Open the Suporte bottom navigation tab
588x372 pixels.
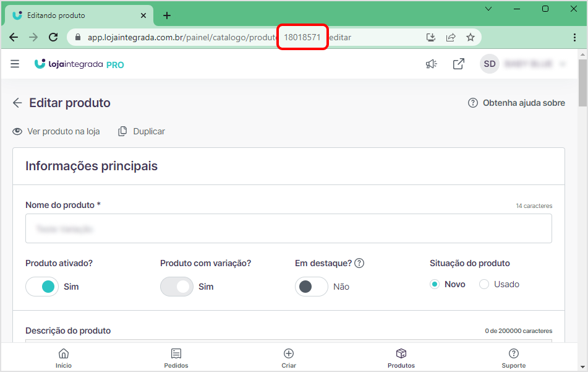[x=514, y=358]
